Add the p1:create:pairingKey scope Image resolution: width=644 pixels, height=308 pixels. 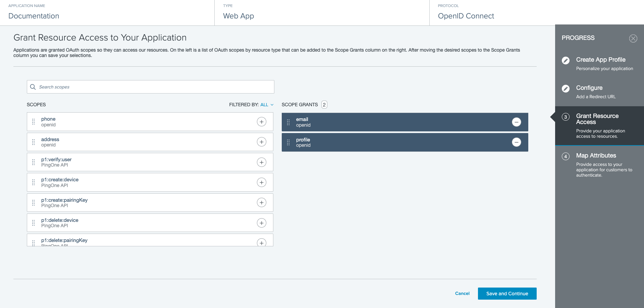[261, 202]
